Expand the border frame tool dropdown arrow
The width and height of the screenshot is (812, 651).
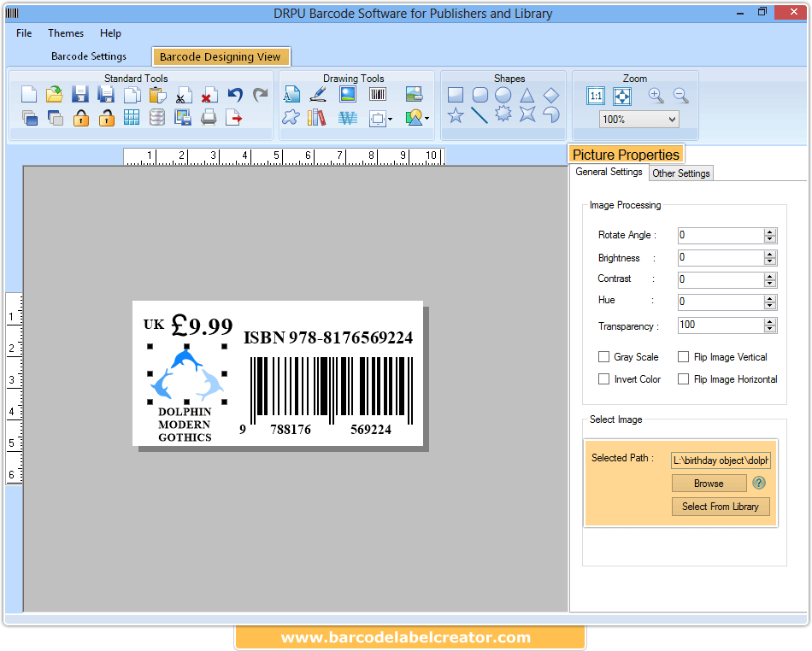[x=391, y=119]
